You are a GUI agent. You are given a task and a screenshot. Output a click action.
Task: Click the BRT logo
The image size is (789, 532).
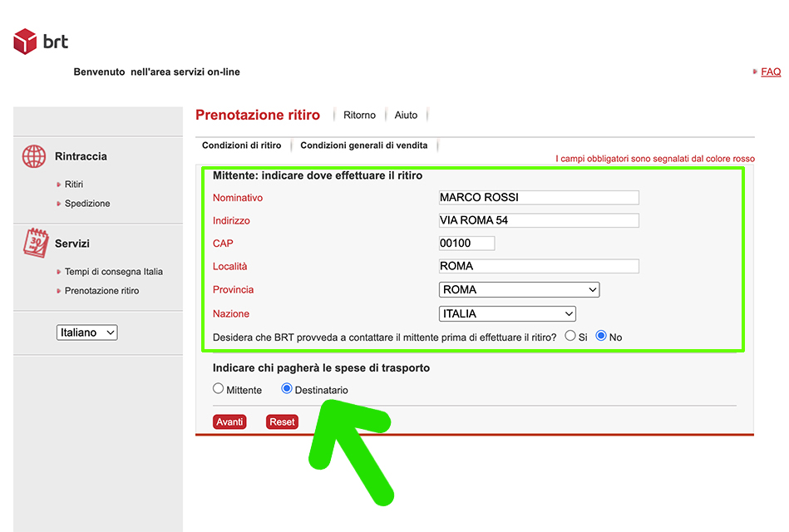[41, 41]
